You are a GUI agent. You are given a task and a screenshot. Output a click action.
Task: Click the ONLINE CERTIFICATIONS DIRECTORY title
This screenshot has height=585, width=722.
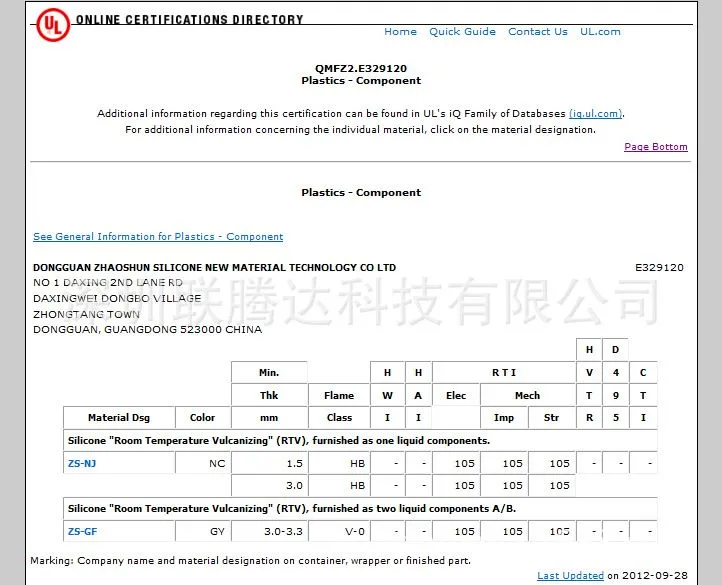[189, 19]
